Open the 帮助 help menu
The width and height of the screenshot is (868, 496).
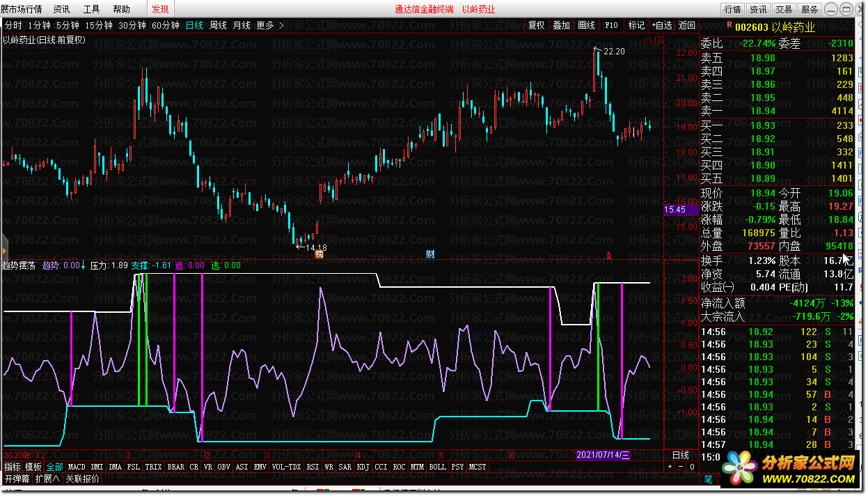click(121, 9)
